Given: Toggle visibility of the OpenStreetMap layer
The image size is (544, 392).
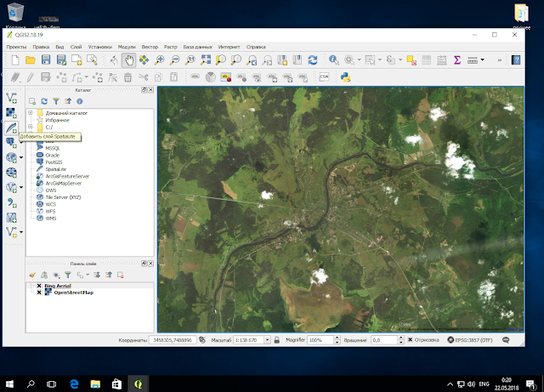Looking at the screenshot, I should point(39,293).
